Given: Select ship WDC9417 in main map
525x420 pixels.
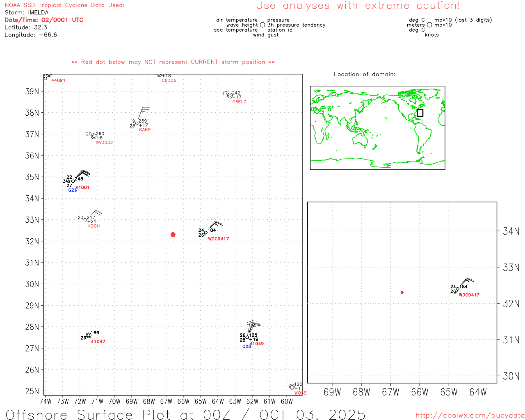Looking at the screenshot, I should [206, 233].
